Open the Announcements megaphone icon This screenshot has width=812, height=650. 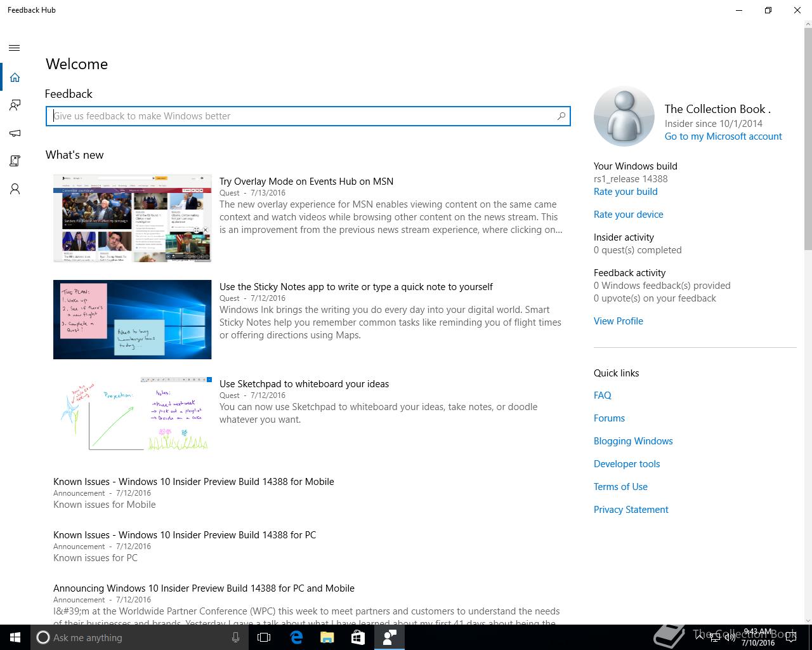(x=15, y=133)
